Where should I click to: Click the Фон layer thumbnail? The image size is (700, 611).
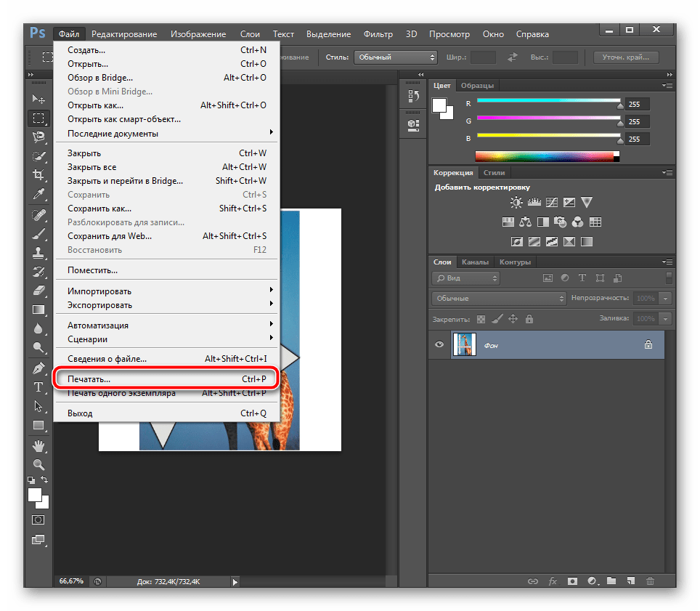(x=464, y=345)
